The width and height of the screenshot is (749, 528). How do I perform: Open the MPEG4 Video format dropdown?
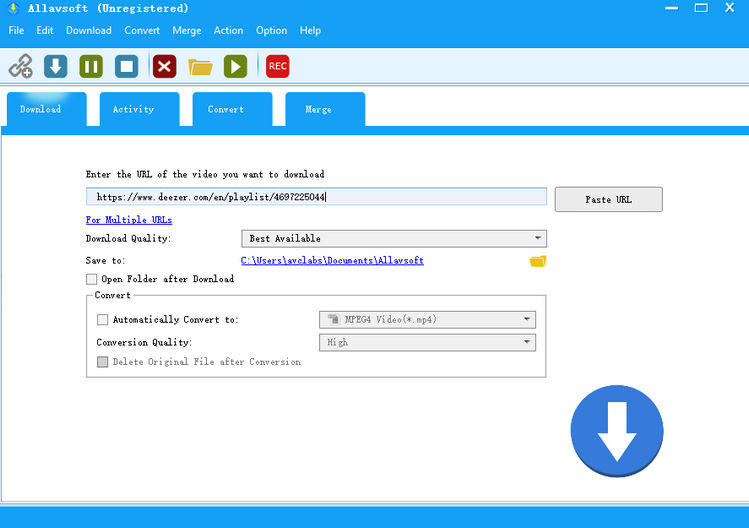427,320
